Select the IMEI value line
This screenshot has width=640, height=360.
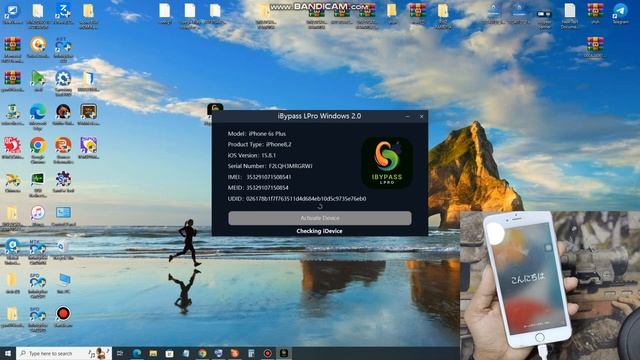pyautogui.click(x=259, y=177)
